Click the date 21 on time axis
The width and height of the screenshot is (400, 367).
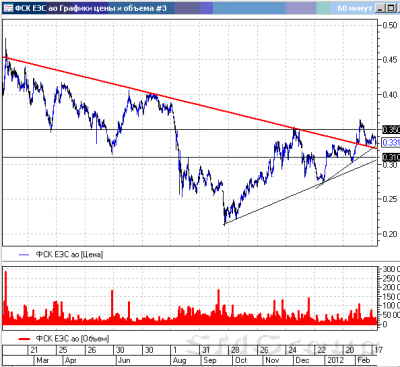pos(34,350)
